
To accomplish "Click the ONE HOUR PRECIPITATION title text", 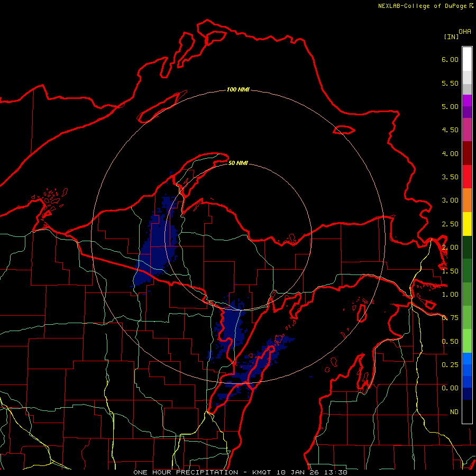I will coord(186,472).
